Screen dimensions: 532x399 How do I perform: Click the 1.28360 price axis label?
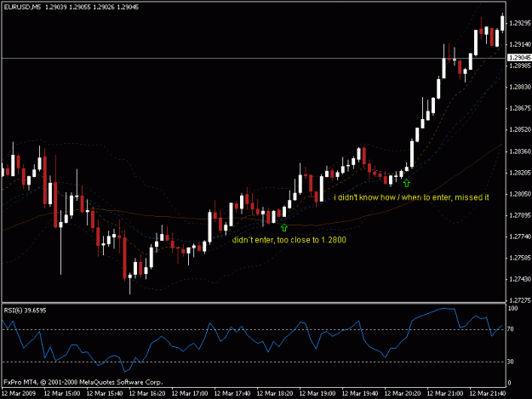click(520, 151)
